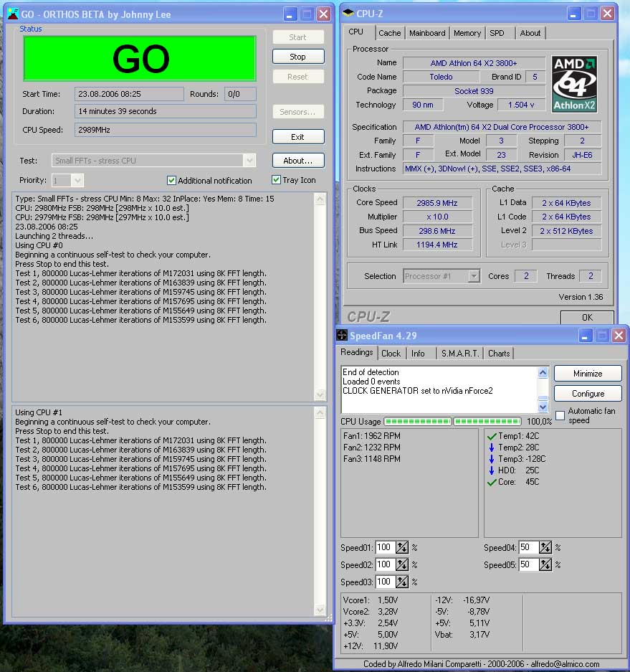Screen dimensions: 630x672
Task: Click the Speed05 value field
Action: 528,564
